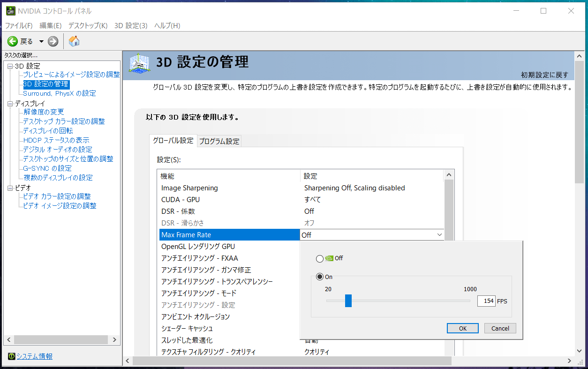Screen dimensions: 588x369
Task: Select HDCP ステータスの表示 in tree
Action: pyautogui.click(x=56, y=140)
